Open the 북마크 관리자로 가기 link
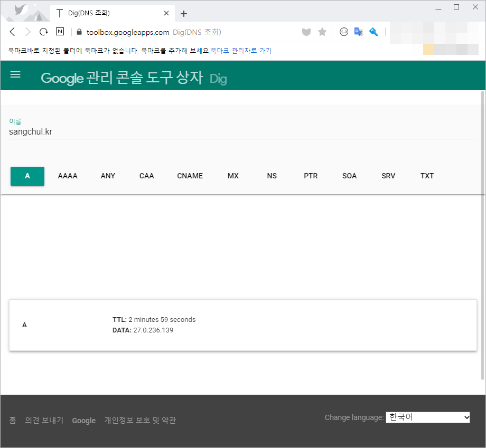Viewport: 486px width, 448px height. [241, 51]
